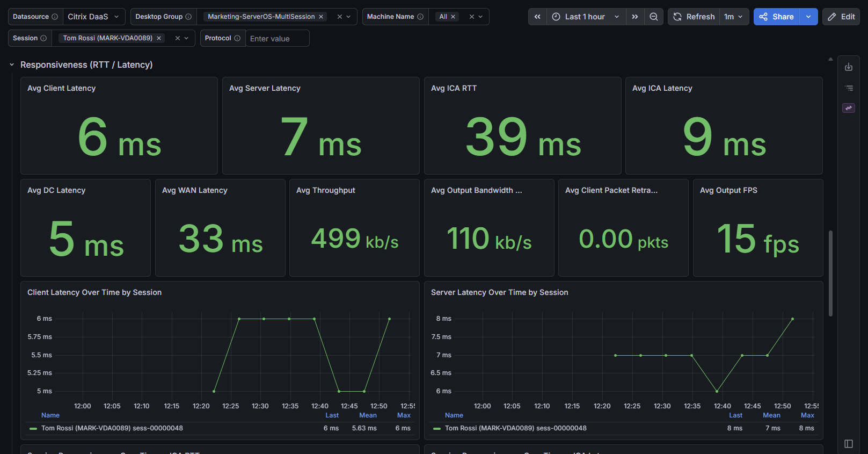Toggle dock panel icon at sidebar bottom
Image resolution: width=868 pixels, height=454 pixels.
coord(849,444)
